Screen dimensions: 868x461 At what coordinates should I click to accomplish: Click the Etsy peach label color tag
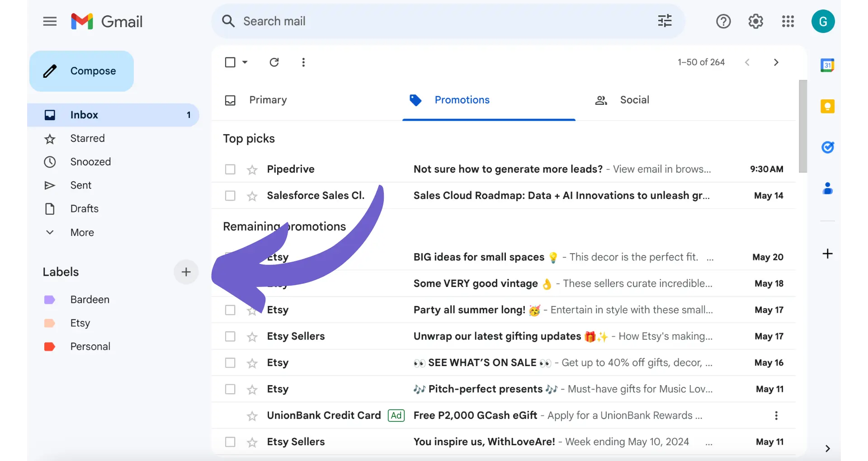tap(49, 323)
